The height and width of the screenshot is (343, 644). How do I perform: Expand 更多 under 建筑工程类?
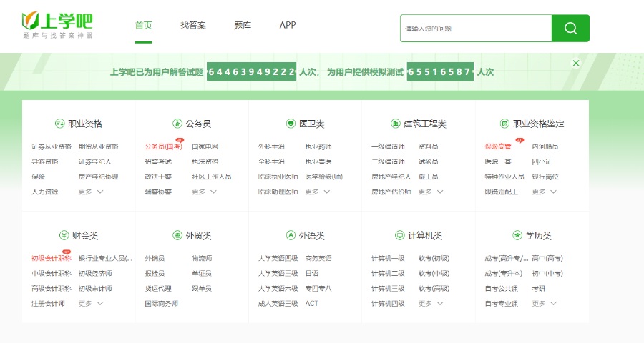click(x=431, y=192)
